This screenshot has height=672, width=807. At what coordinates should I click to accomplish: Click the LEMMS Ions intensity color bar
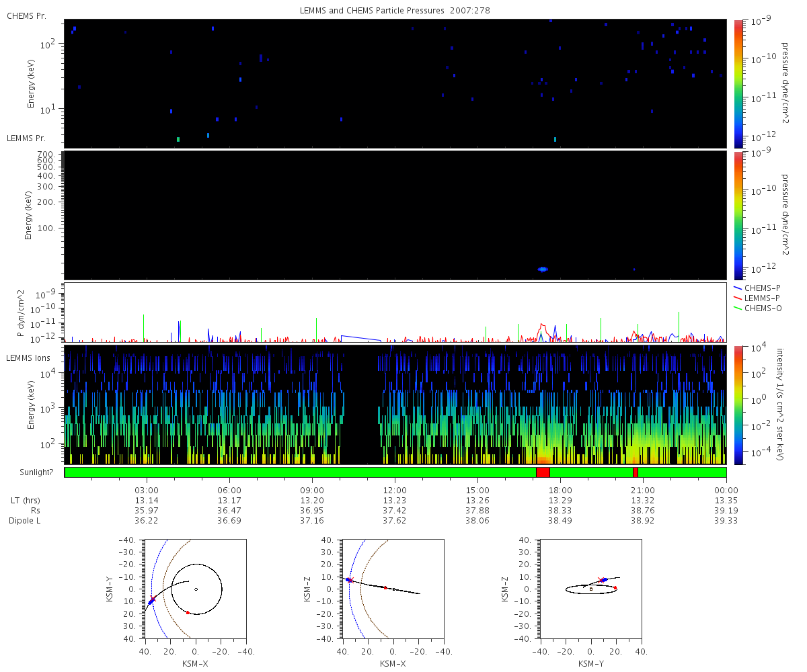[x=738, y=405]
